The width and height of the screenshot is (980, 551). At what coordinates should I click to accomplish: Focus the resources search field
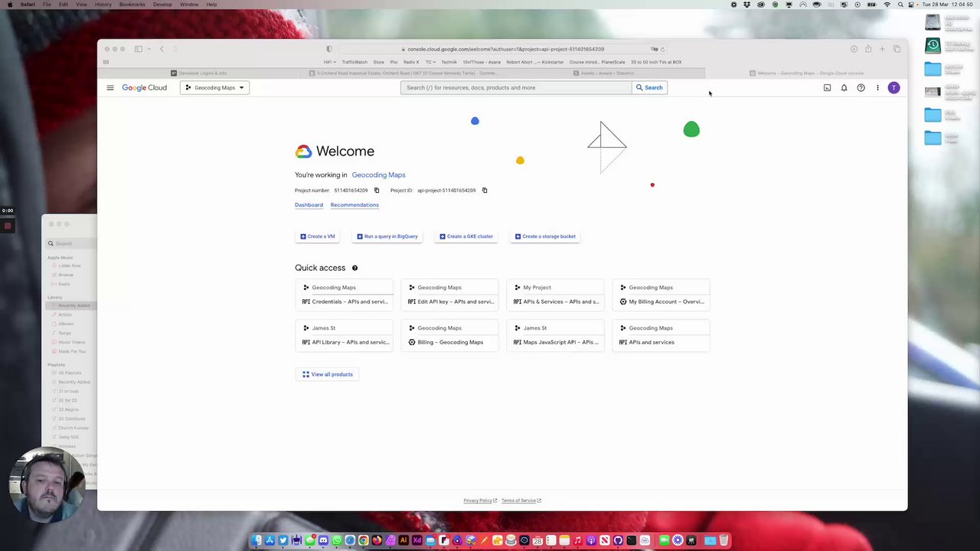pyautogui.click(x=514, y=88)
